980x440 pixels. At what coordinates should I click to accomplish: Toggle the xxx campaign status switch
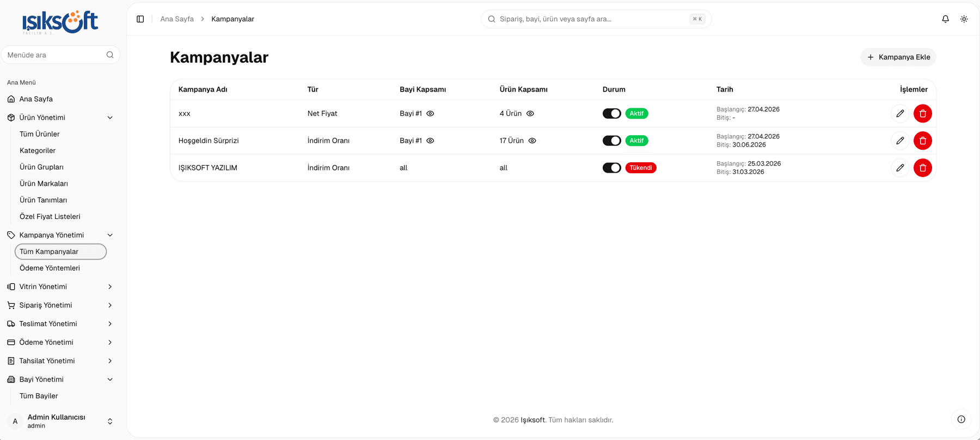coord(611,113)
